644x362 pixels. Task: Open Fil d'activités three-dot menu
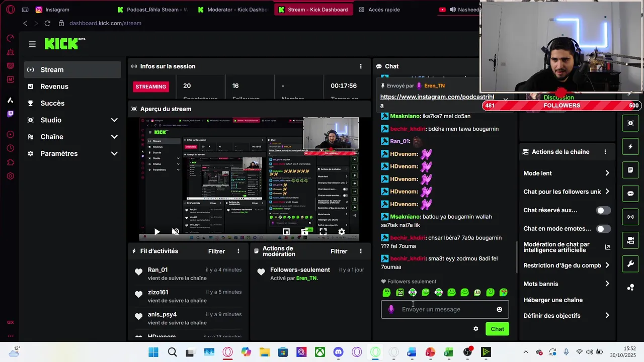coord(238,251)
